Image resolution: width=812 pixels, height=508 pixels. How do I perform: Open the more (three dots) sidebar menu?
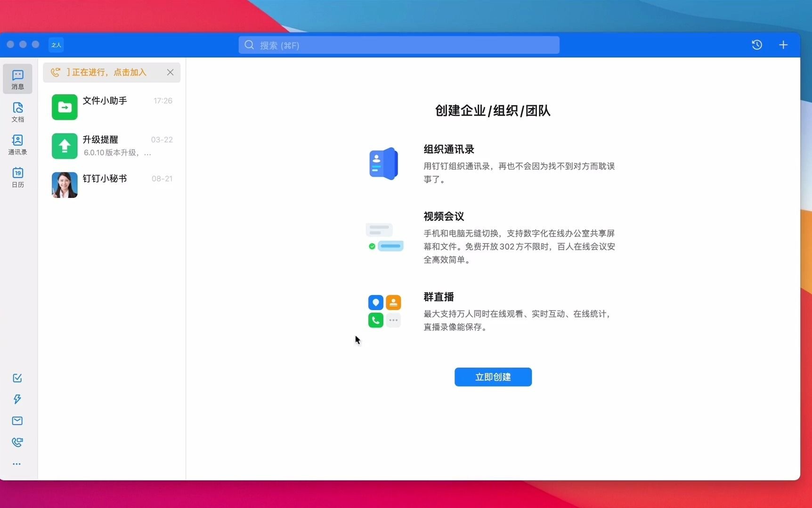[17, 464]
